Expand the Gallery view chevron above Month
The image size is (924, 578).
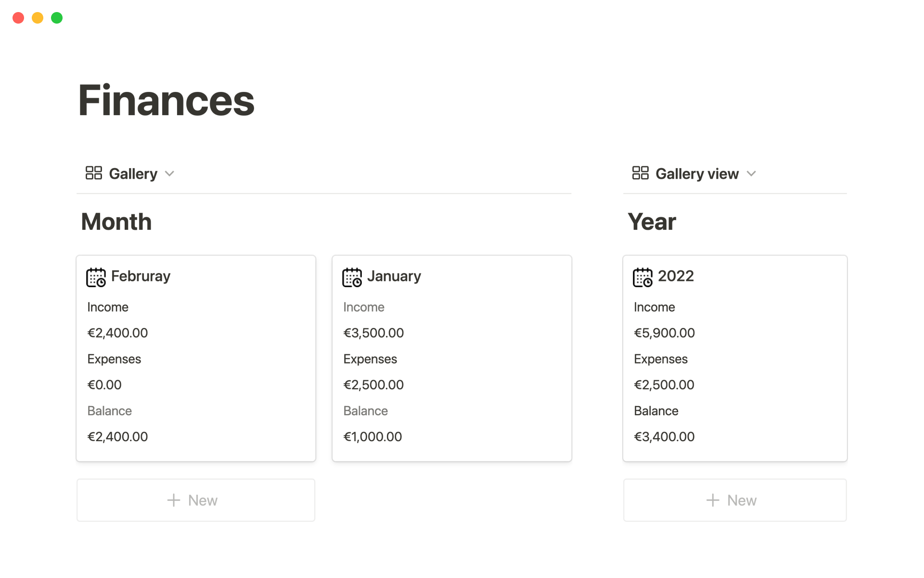169,173
